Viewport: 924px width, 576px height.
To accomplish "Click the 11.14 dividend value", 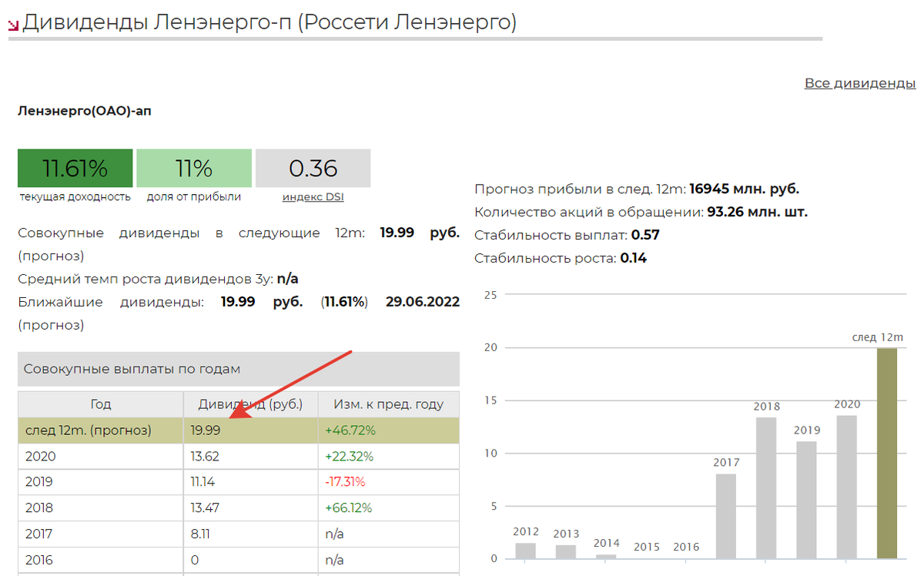I will pyautogui.click(x=203, y=482).
